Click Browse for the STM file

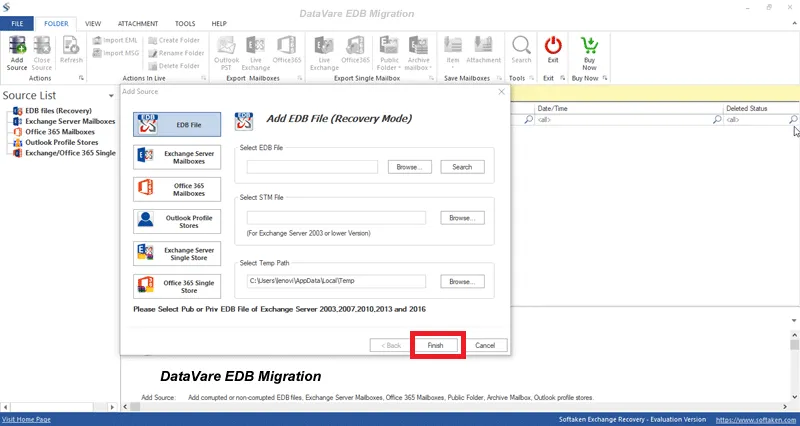point(462,218)
